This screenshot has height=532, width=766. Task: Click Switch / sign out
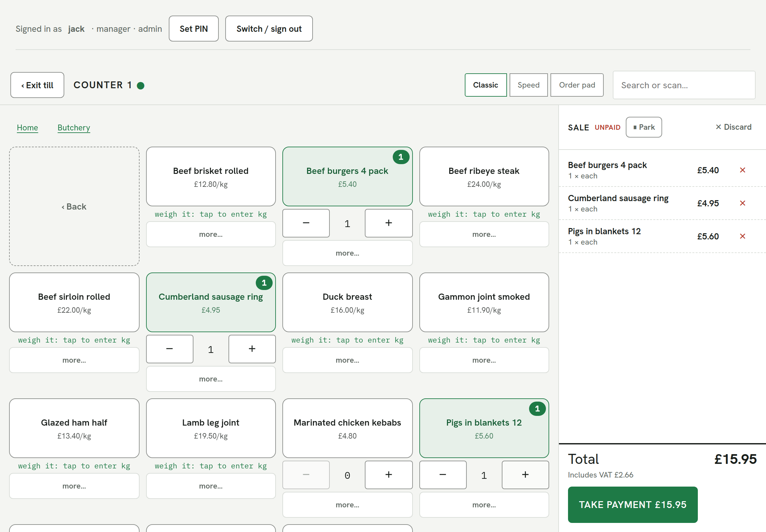(x=269, y=29)
